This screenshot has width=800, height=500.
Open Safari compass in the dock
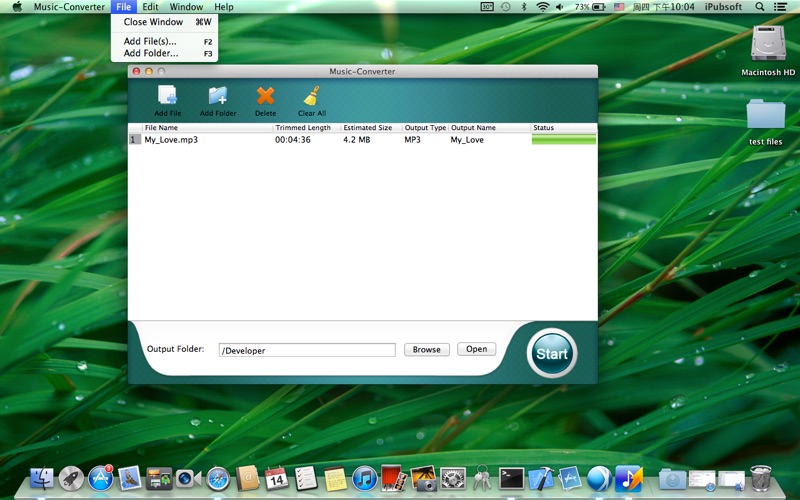pyautogui.click(x=218, y=479)
